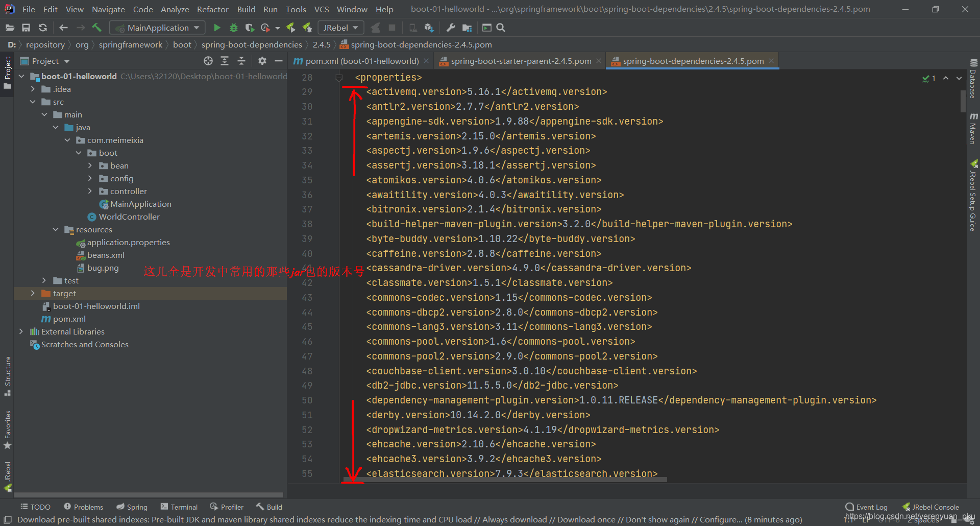
Task: Close the spring-boot-dependencies-2.4.5.pom tab
Action: pyautogui.click(x=771, y=61)
